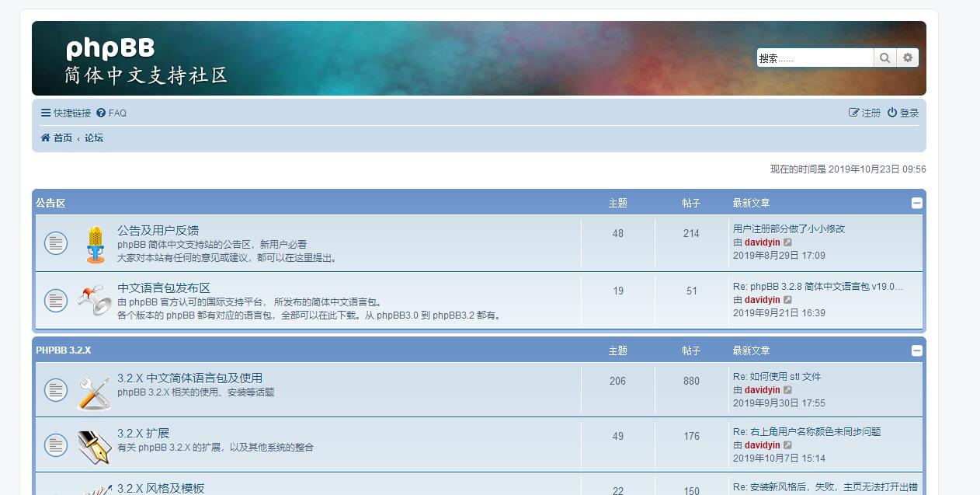This screenshot has height=495, width=980.
Task: Open the FAQ link
Action: (x=112, y=113)
